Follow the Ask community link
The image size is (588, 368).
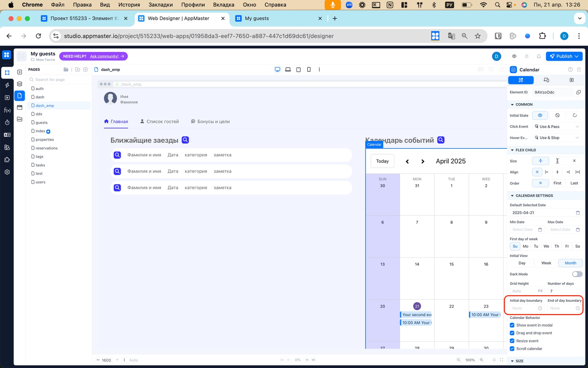coord(104,56)
